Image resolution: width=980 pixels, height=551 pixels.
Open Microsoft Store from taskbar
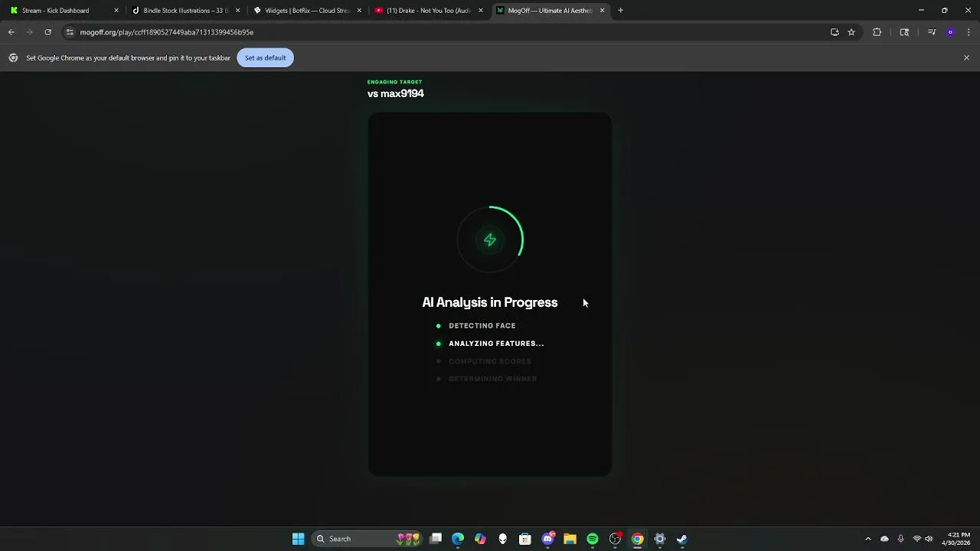click(x=525, y=539)
